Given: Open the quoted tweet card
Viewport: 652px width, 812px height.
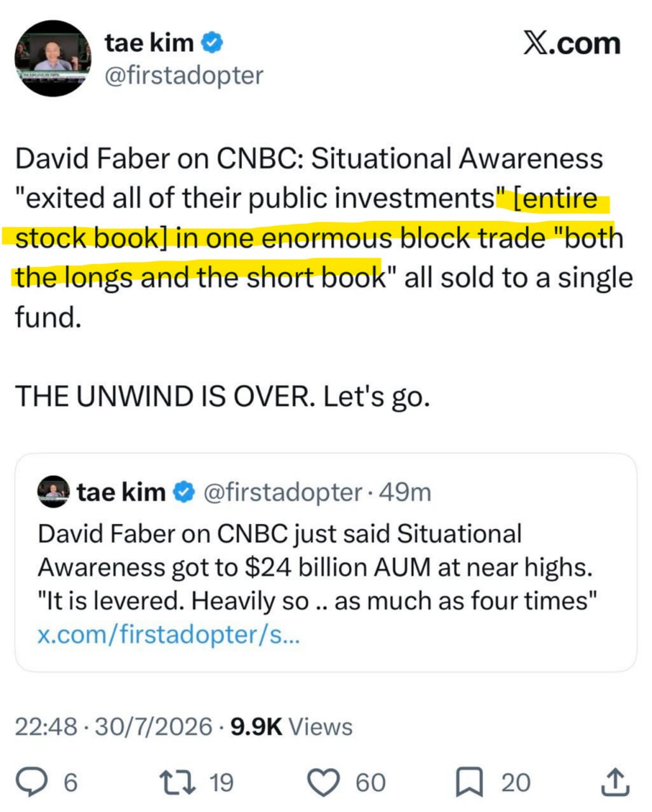Looking at the screenshot, I should (x=326, y=563).
